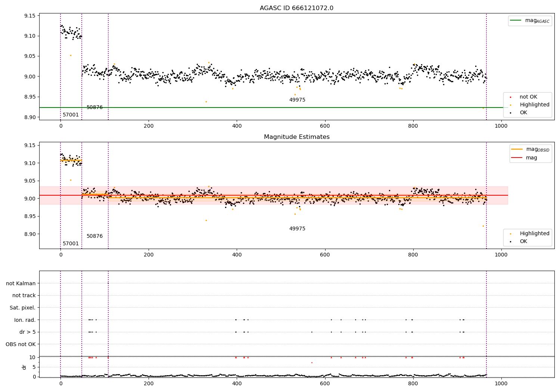Click the 49975 label in the middle plot
This screenshot has width=560, height=392.
(297, 228)
